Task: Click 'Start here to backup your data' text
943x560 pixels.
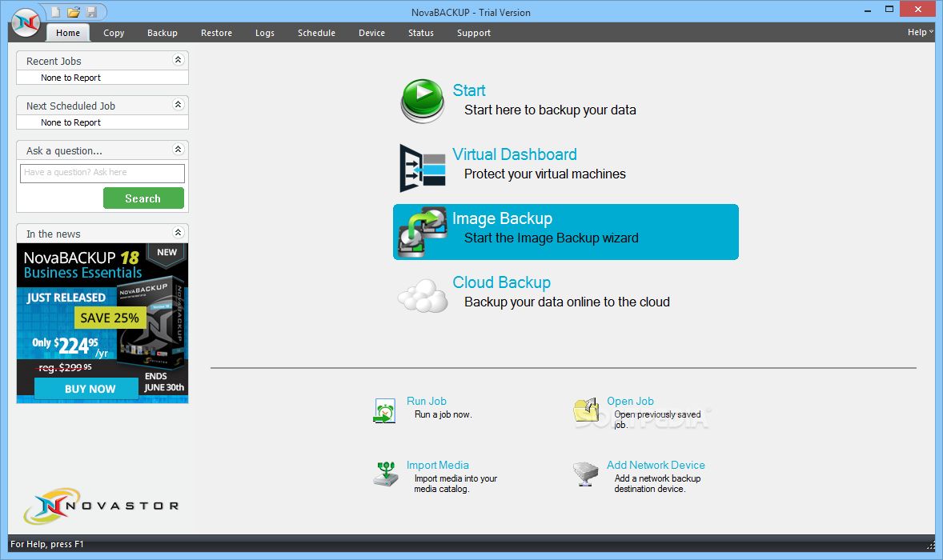Action: 550,110
